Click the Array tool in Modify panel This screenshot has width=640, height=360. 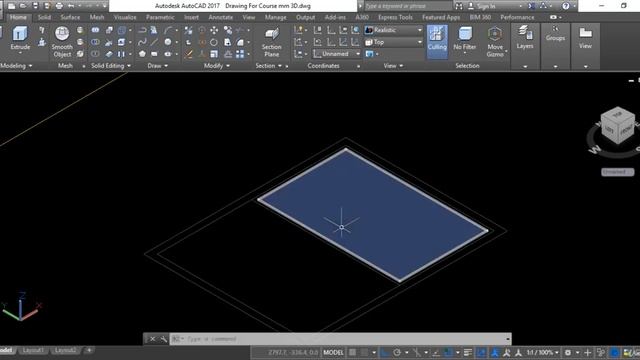[240, 54]
